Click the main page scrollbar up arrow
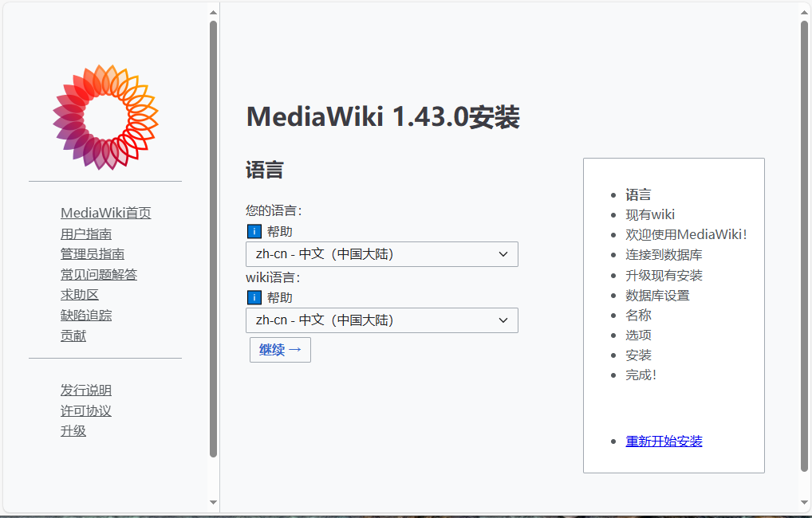The image size is (812, 518). (x=804, y=12)
